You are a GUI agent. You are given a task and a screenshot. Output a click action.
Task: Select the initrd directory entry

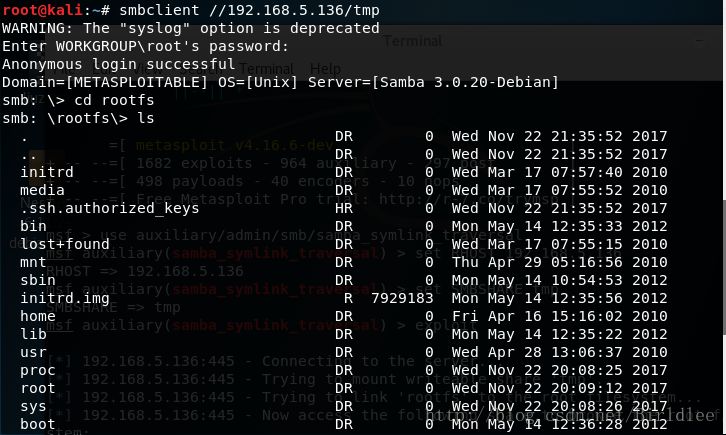coord(47,172)
